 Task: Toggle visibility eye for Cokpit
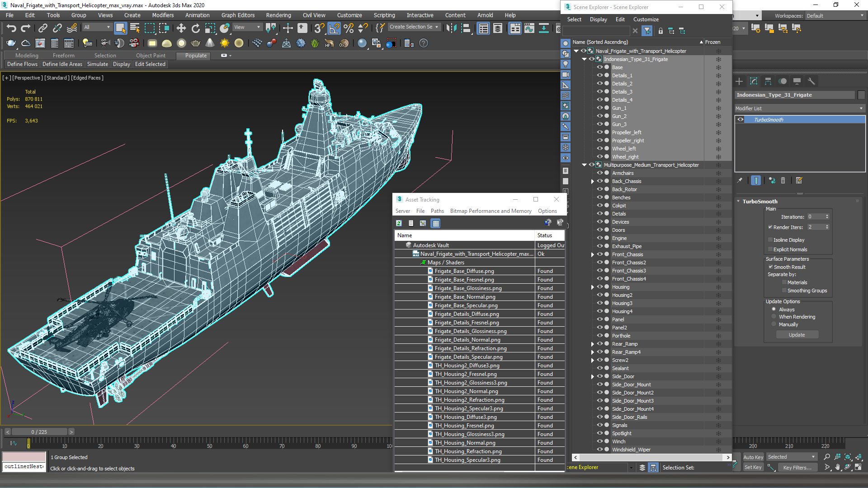tap(600, 205)
